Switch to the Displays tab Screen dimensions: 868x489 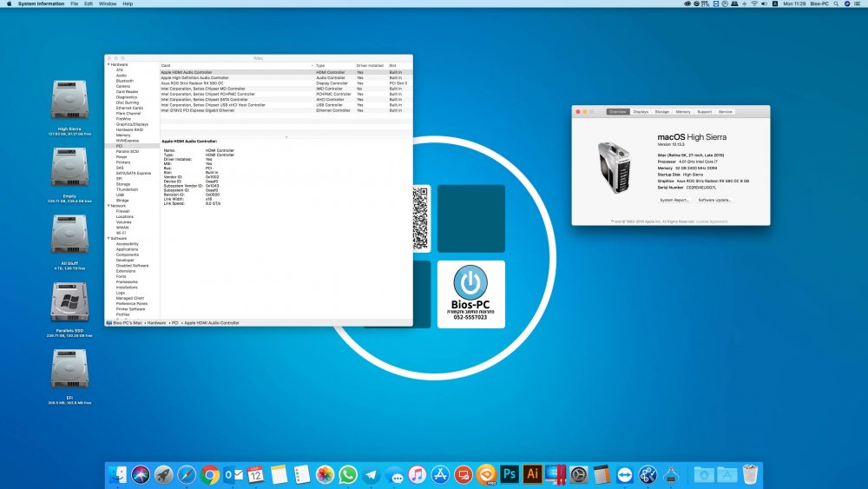pos(641,112)
